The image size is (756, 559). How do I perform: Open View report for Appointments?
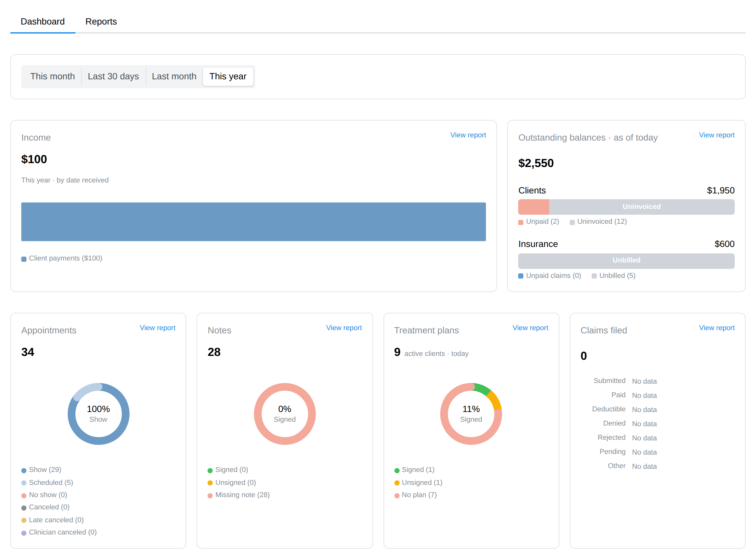[157, 328]
